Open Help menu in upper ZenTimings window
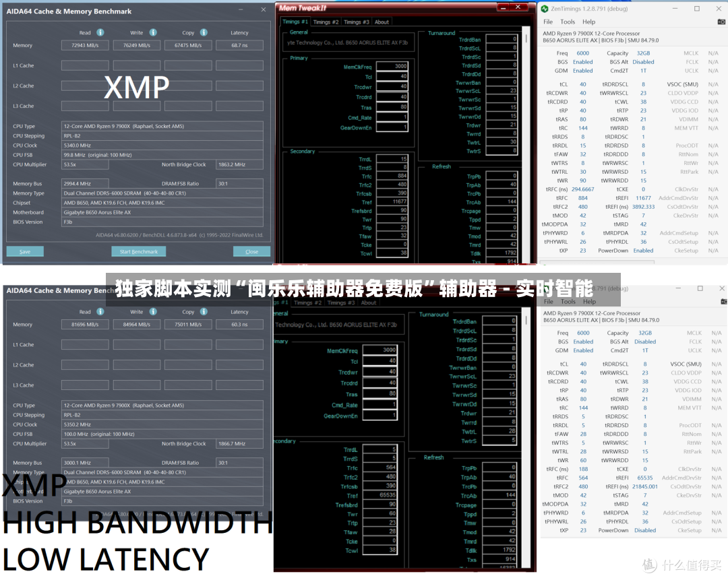Viewport: 728px width, 580px height. pos(588,22)
